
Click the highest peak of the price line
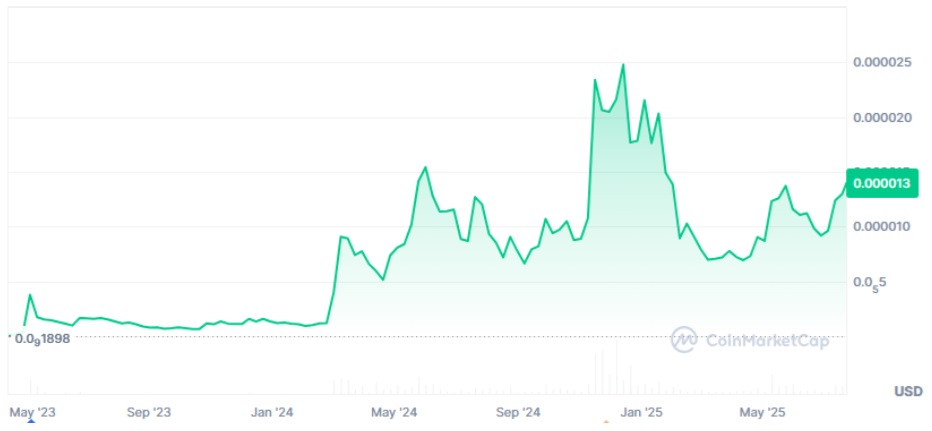point(623,65)
